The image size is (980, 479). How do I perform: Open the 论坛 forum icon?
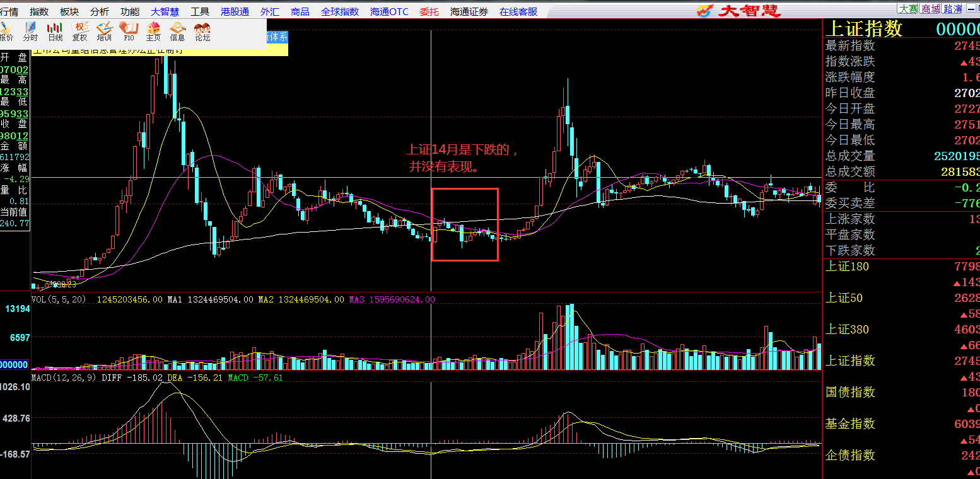click(x=202, y=32)
